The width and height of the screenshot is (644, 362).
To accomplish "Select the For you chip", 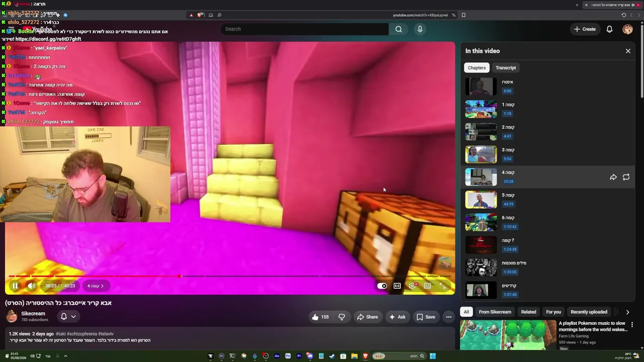I will point(553,312).
